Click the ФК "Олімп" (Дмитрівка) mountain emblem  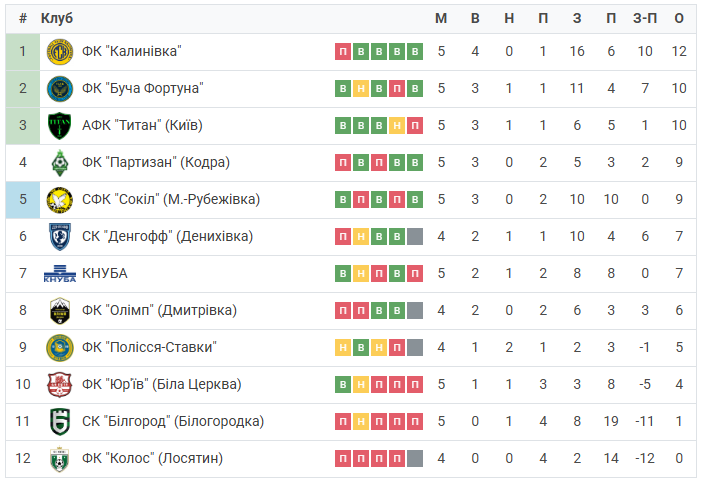[x=60, y=311]
